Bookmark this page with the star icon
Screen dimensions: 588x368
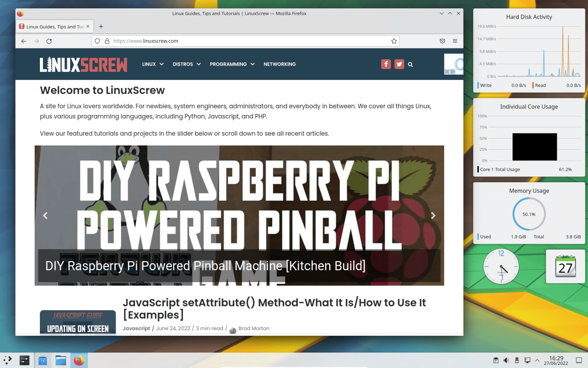(x=394, y=41)
